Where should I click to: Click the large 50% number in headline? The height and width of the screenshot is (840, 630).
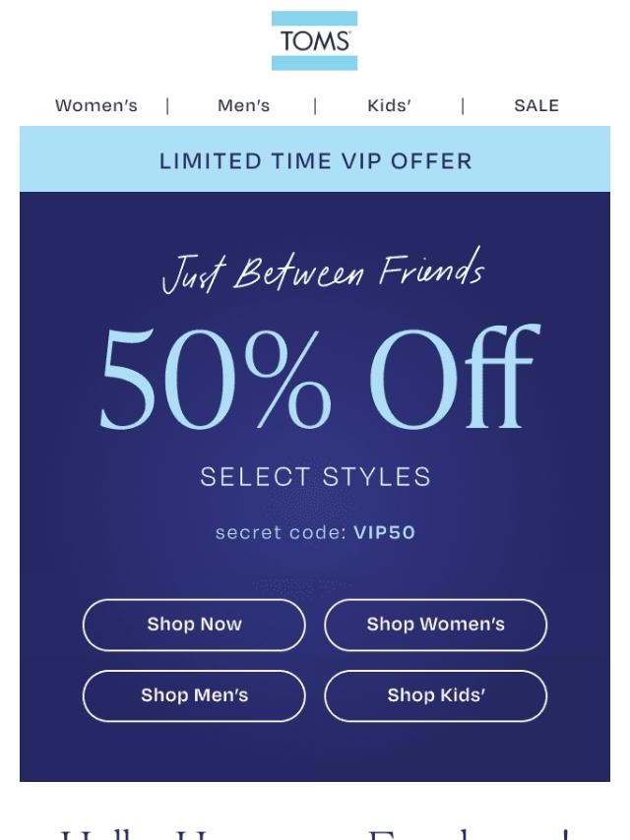coord(215,379)
